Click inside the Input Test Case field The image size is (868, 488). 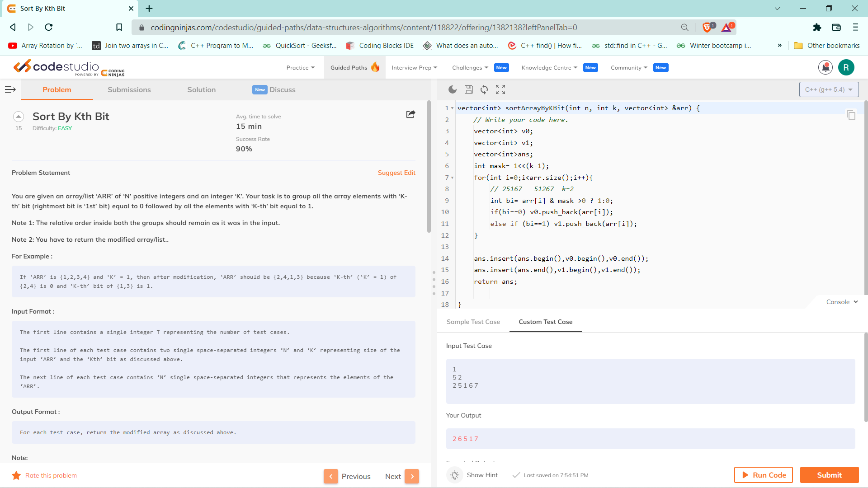[650, 381]
